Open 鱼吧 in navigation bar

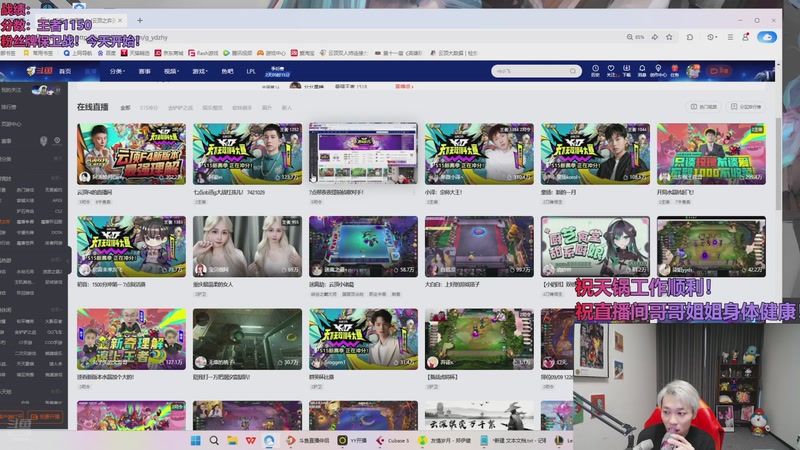[227, 71]
